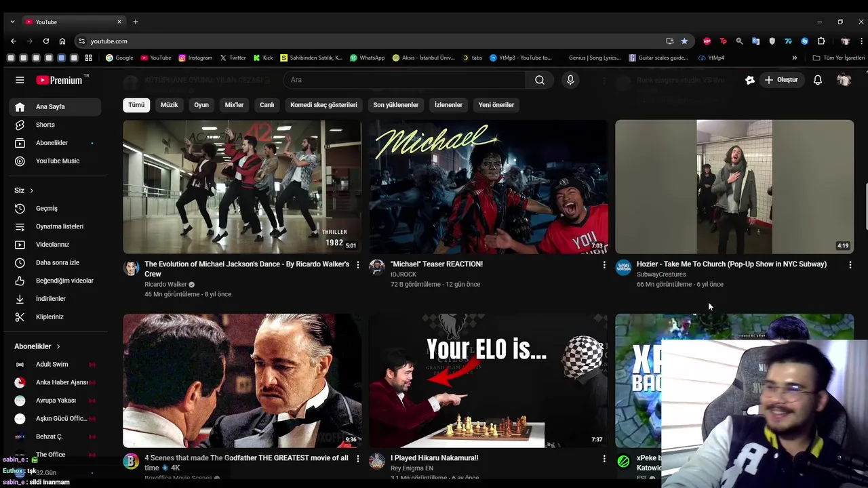Open Adult Swim channel subscription
The height and width of the screenshot is (488, 868).
tap(55, 364)
